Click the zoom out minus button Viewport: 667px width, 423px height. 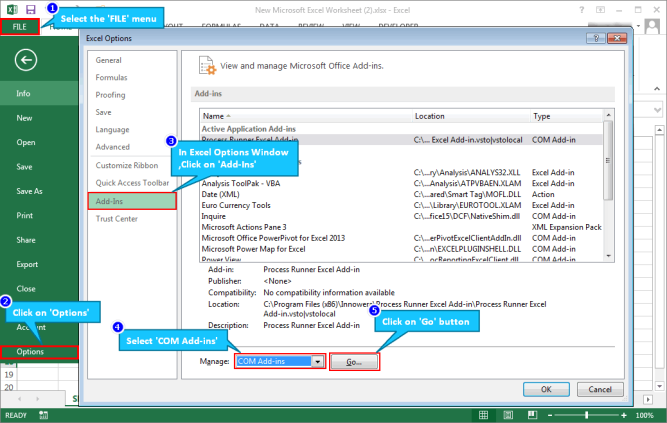coord(550,415)
